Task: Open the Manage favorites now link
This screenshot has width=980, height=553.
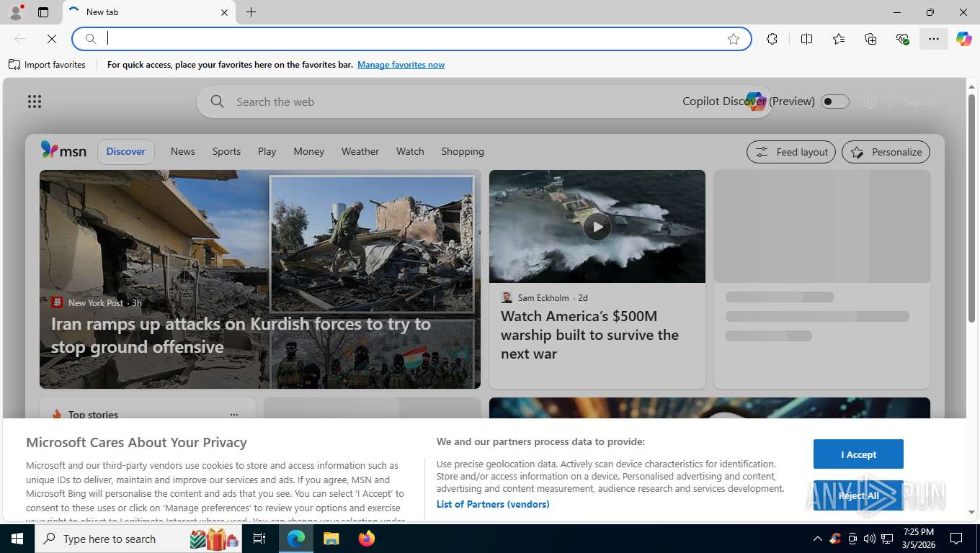Action: click(401, 65)
